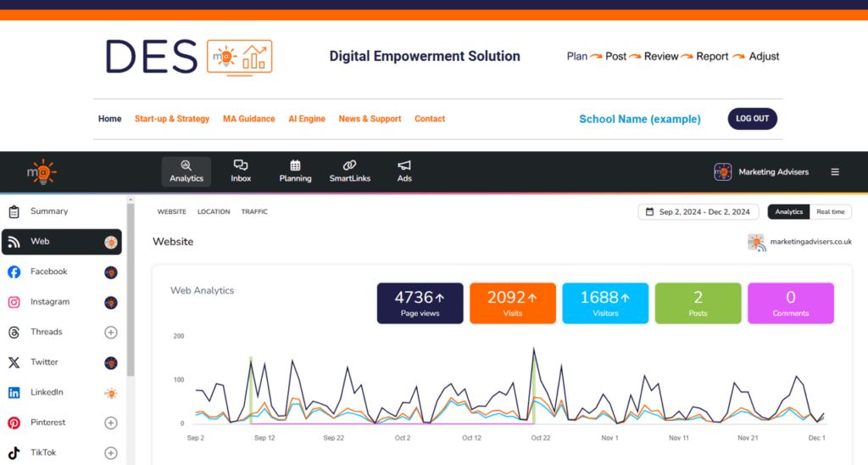This screenshot has height=465, width=868.
Task: Click the MA lightbulb logo in dark bar
Action: pos(42,171)
